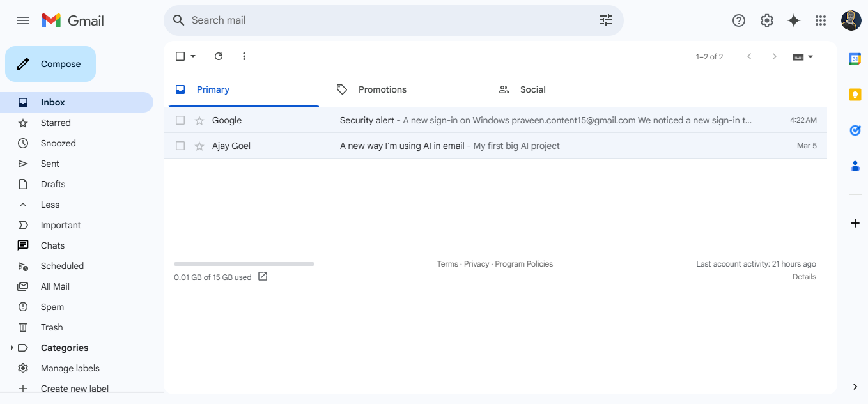
Task: Open Settings gear icon
Action: (x=766, y=20)
